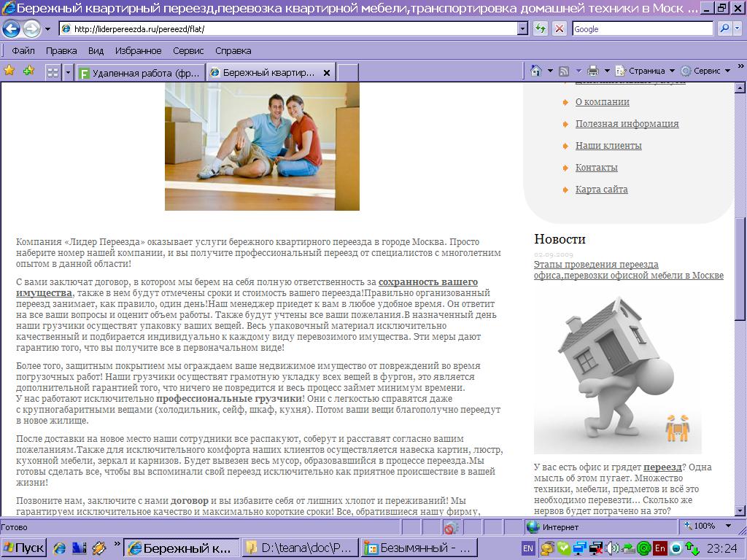Expand the zoom level 100% dropdown
The width and height of the screenshot is (747, 560).
[727, 526]
